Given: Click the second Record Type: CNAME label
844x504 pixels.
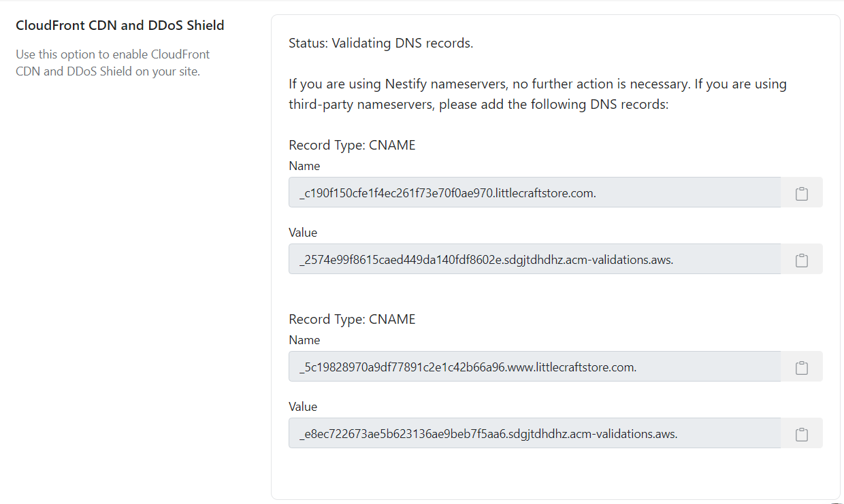Looking at the screenshot, I should pyautogui.click(x=352, y=319).
